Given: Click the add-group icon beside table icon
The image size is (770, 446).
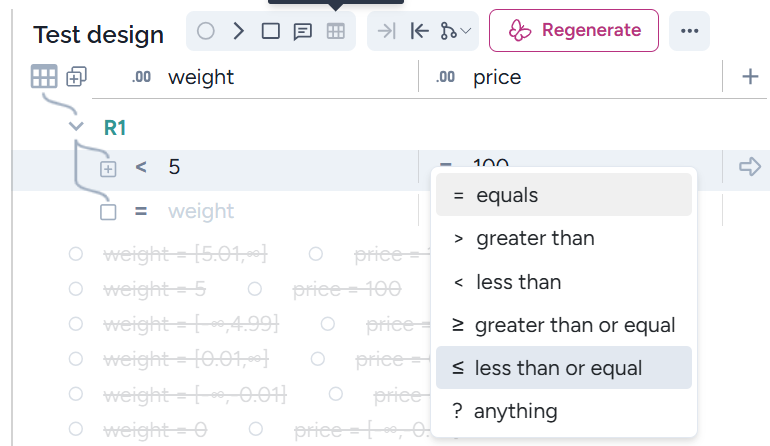Looking at the screenshot, I should tap(76, 77).
